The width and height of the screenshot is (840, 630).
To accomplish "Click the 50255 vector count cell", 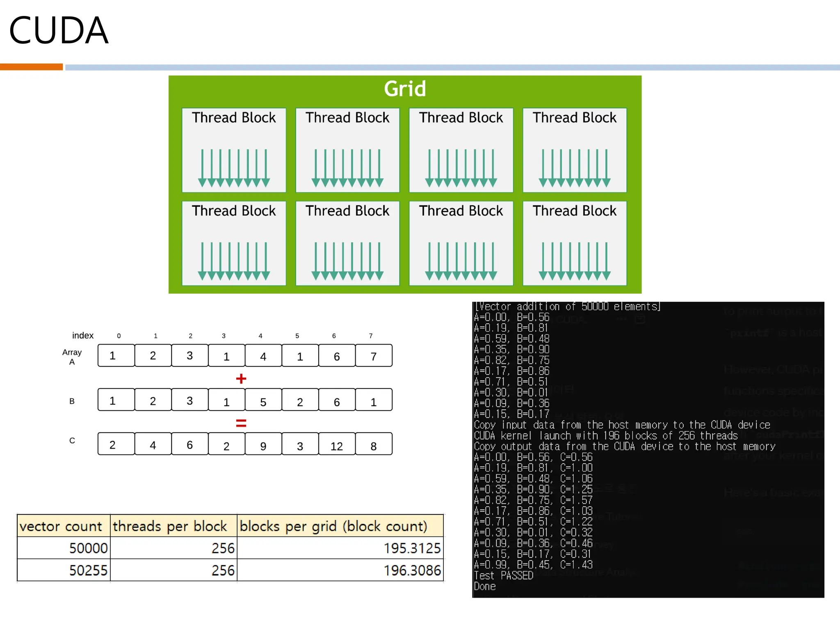I will click(x=88, y=571).
